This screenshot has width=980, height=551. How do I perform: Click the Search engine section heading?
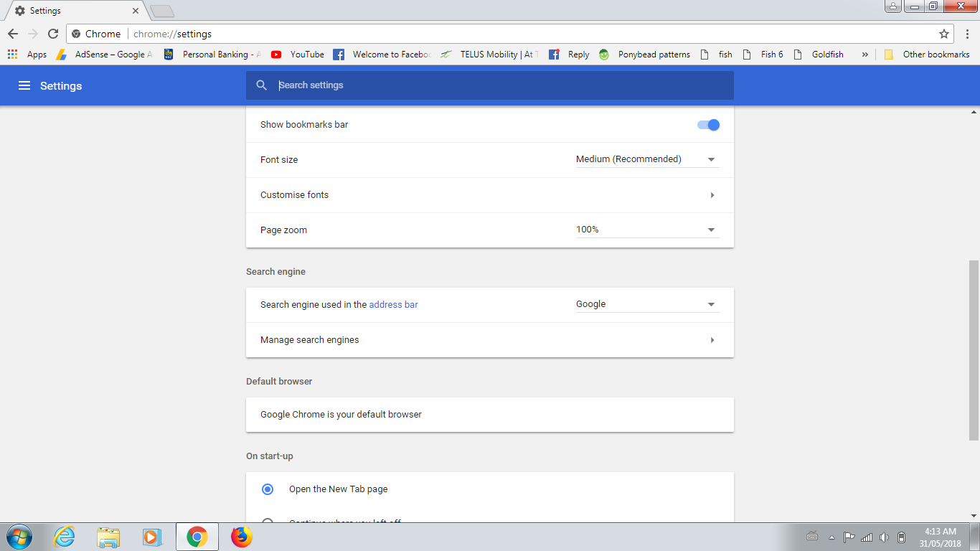pyautogui.click(x=275, y=272)
